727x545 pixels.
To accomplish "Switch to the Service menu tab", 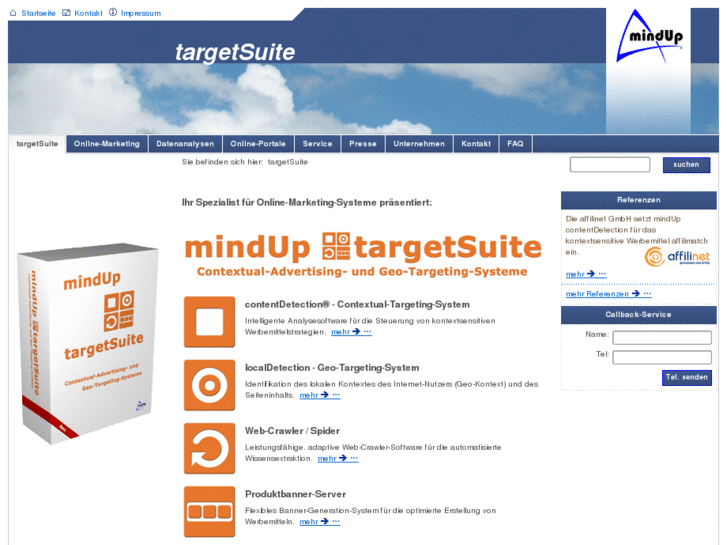I will coord(318,144).
